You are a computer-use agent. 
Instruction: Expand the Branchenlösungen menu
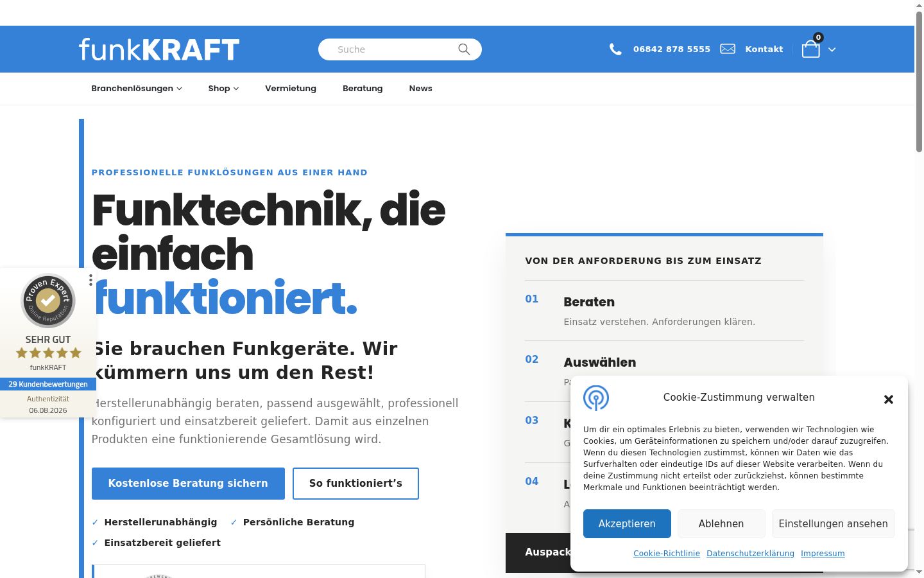137,89
